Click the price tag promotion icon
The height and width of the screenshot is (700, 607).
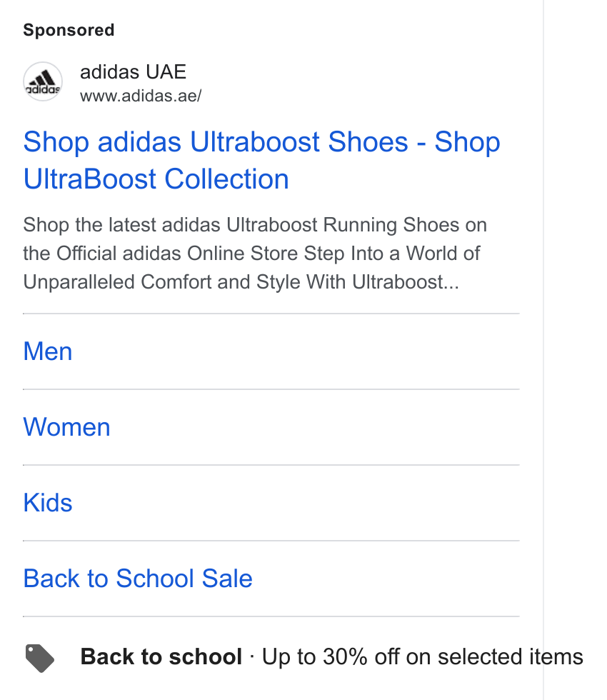(40, 658)
